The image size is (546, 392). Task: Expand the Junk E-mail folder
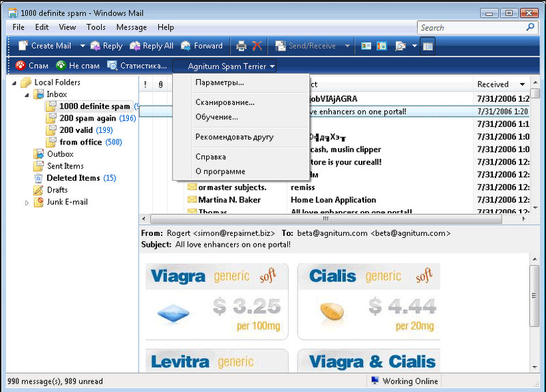27,202
